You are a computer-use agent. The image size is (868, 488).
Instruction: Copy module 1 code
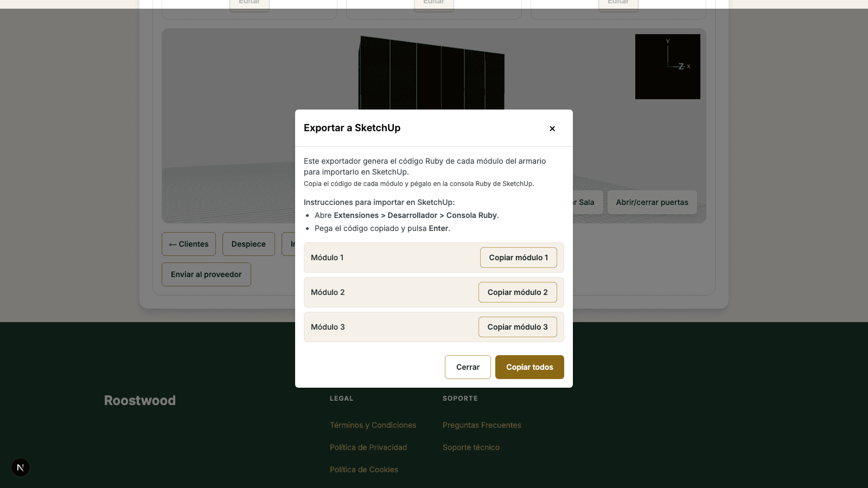coord(519,258)
